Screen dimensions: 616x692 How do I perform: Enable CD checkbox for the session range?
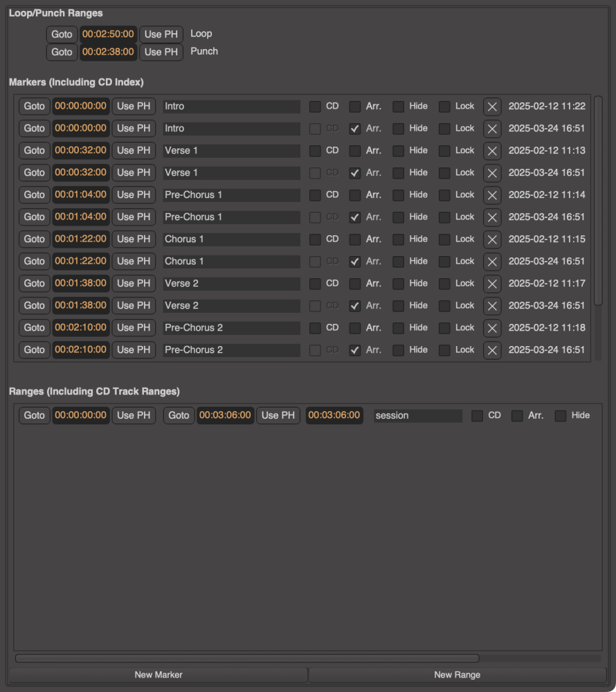477,416
